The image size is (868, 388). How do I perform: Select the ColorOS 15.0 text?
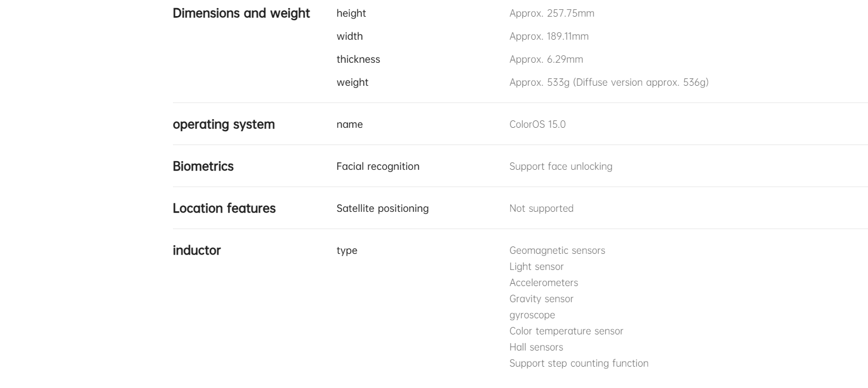pyautogui.click(x=538, y=124)
